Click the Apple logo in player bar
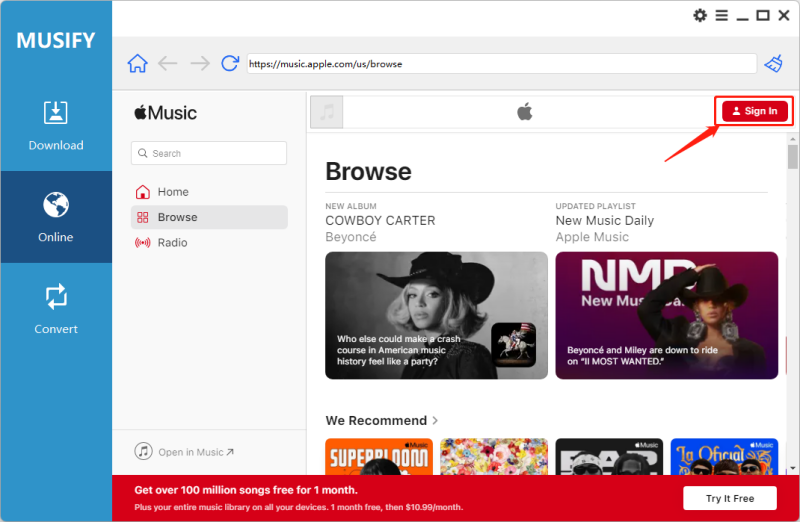This screenshot has height=522, width=800. pos(524,111)
